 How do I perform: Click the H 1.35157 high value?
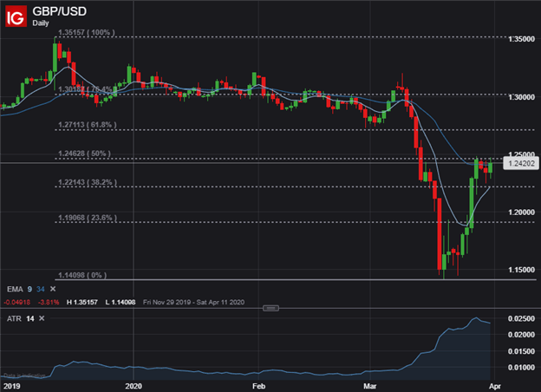[x=82, y=303]
